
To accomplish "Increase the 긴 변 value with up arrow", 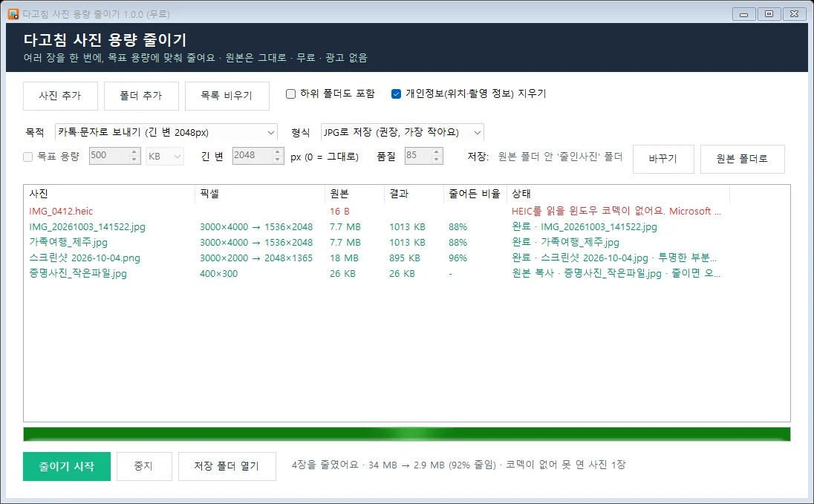I will point(278,151).
